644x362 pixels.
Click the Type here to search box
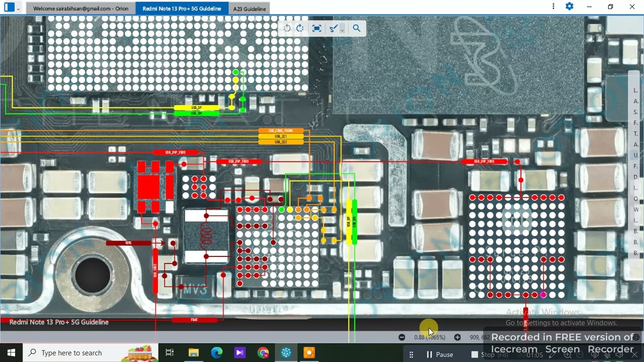click(91, 353)
